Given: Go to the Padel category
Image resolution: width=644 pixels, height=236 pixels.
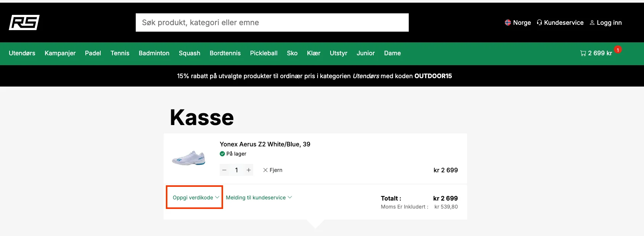Looking at the screenshot, I should [93, 53].
